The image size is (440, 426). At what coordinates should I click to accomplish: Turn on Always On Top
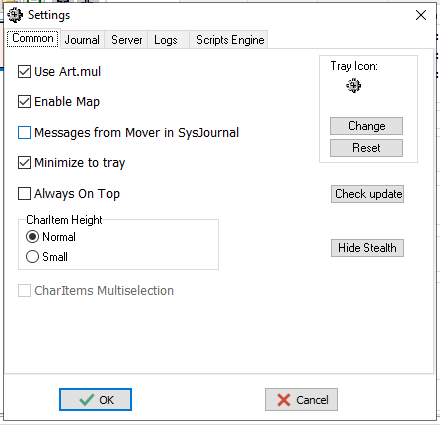pyautogui.click(x=24, y=193)
